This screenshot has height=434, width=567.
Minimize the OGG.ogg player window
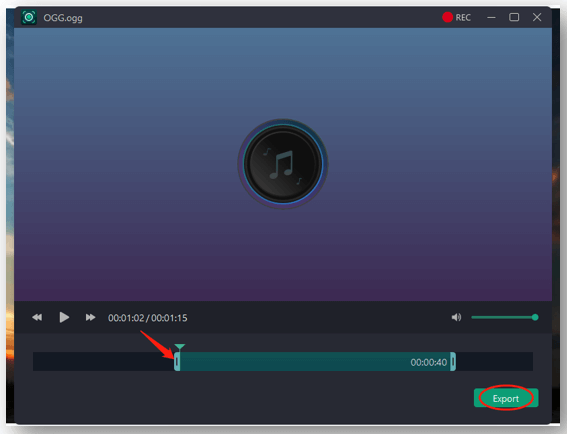pyautogui.click(x=491, y=17)
